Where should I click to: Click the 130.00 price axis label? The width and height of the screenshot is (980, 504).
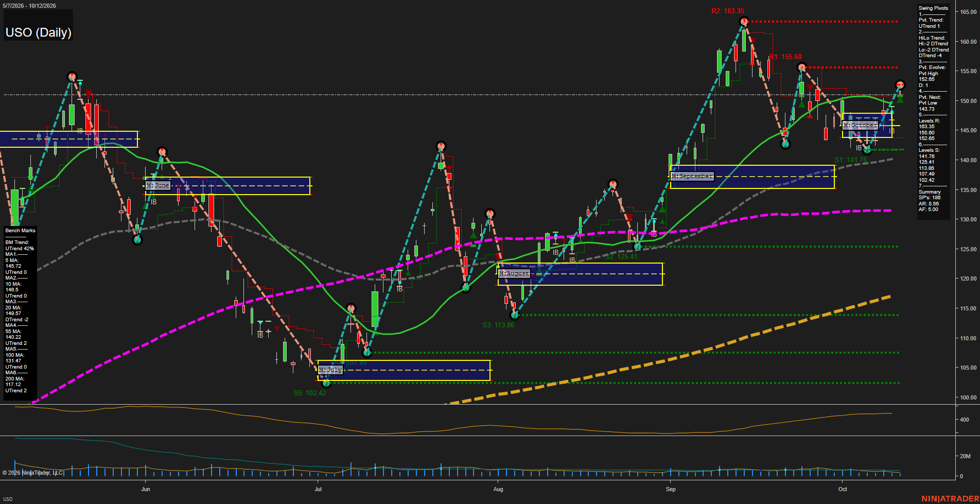(968, 219)
